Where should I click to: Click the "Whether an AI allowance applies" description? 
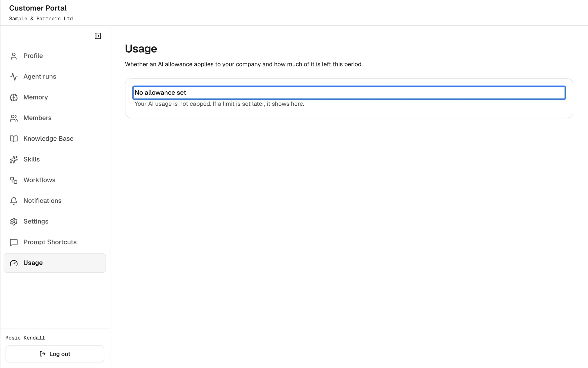pyautogui.click(x=244, y=64)
